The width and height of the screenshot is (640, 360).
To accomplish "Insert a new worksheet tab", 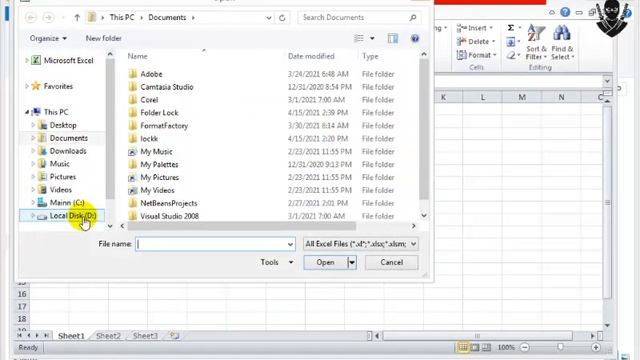I will pos(174,336).
